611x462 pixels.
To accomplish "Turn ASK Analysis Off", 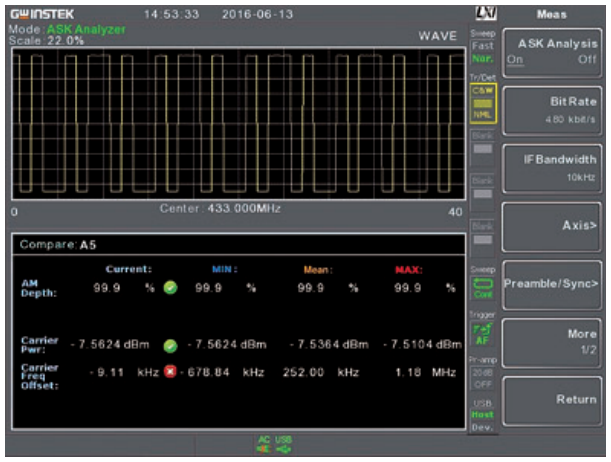I will (587, 60).
